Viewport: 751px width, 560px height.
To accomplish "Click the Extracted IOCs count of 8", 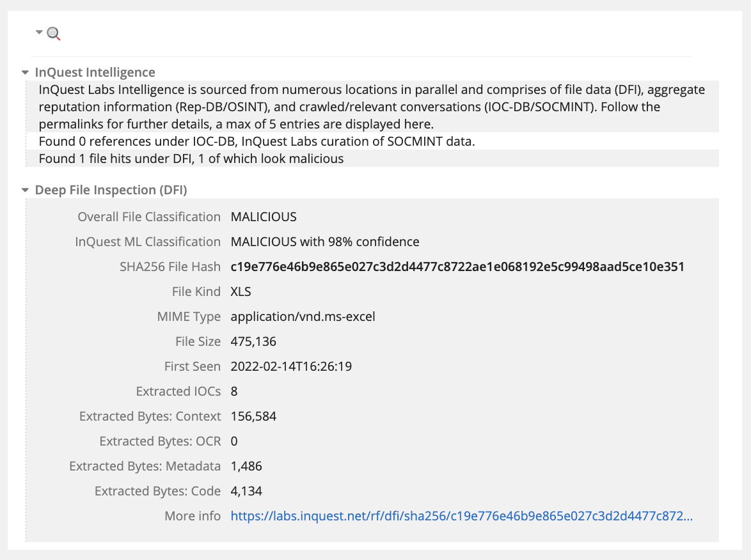I will pyautogui.click(x=234, y=391).
